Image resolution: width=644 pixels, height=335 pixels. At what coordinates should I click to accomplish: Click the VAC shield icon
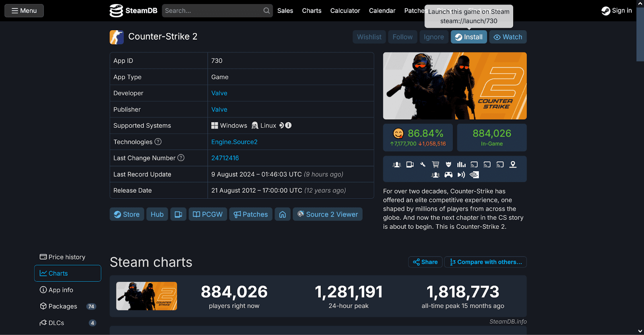point(448,164)
